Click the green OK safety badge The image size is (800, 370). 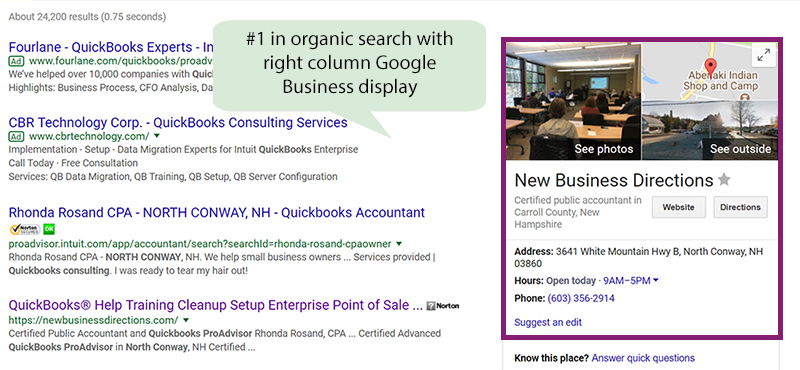(49, 229)
